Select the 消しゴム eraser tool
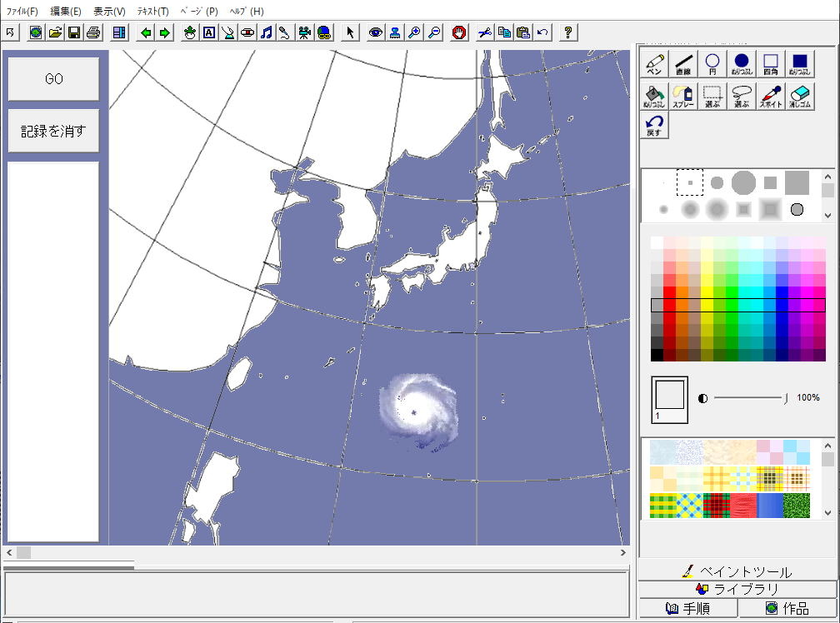This screenshot has width=840, height=623. (799, 97)
